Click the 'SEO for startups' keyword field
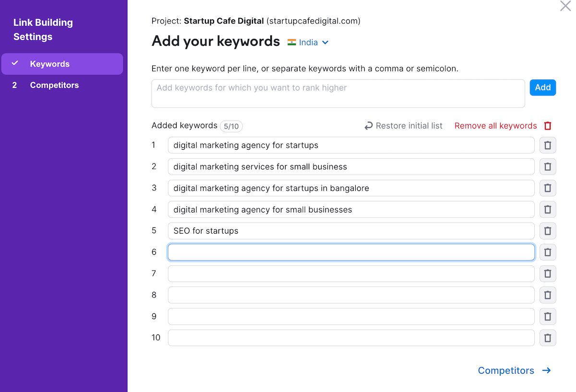Image resolution: width=576 pixels, height=392 pixels. pyautogui.click(x=351, y=231)
